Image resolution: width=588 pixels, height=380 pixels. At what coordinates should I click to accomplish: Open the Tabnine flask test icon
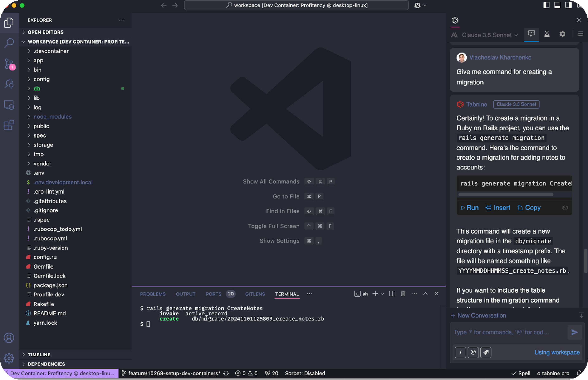click(x=547, y=34)
